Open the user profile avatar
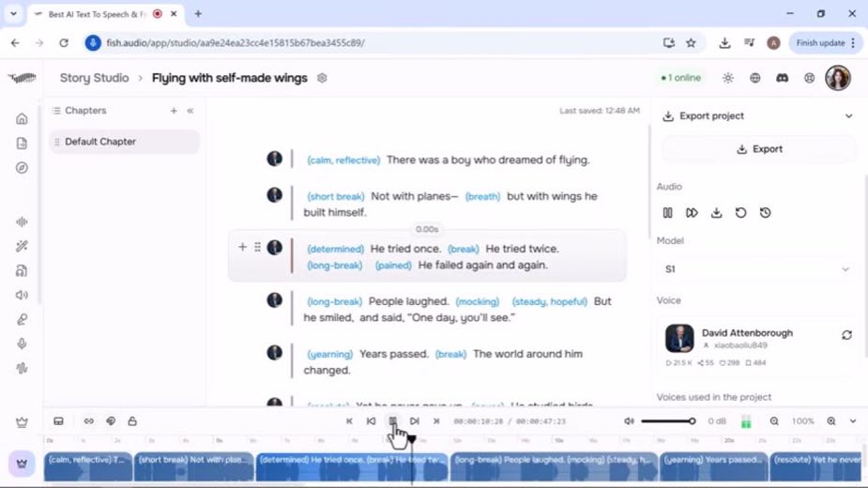868x488 pixels. [838, 78]
